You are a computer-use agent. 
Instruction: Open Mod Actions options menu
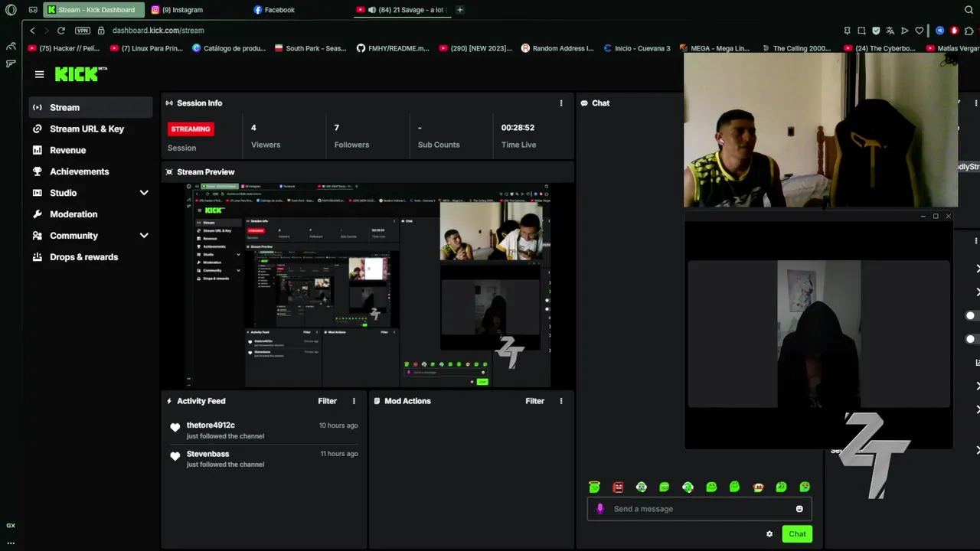561,401
